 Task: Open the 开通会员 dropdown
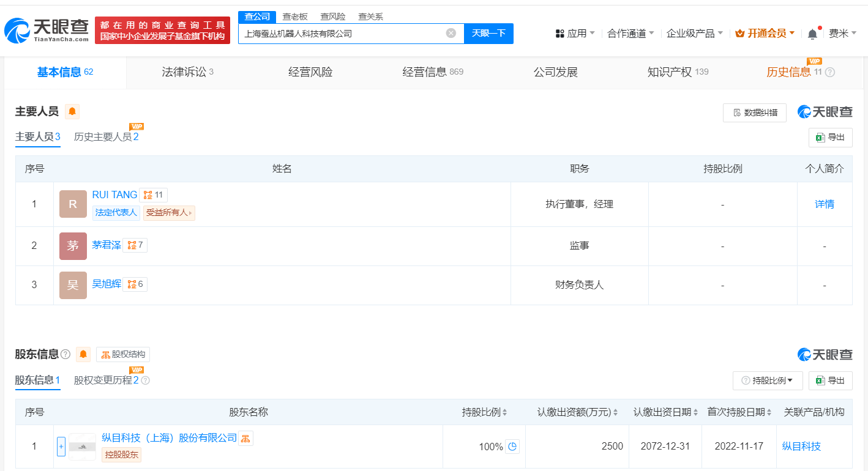765,34
